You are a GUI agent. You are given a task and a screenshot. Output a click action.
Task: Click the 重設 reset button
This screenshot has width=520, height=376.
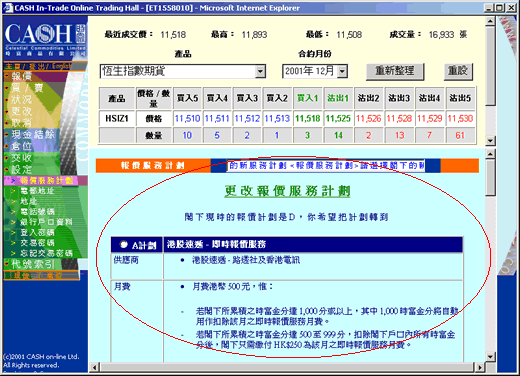click(458, 71)
